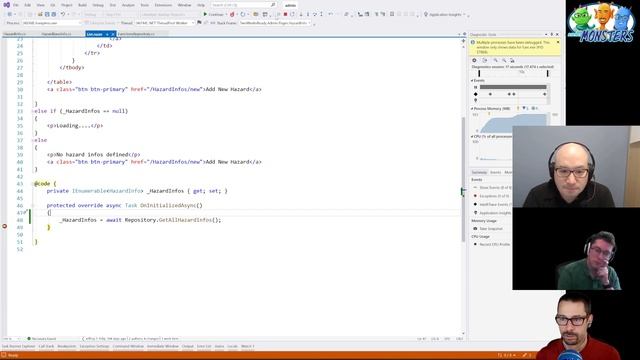This screenshot has height=360, width=640.
Task: Open the File menu
Action: click(16, 5)
